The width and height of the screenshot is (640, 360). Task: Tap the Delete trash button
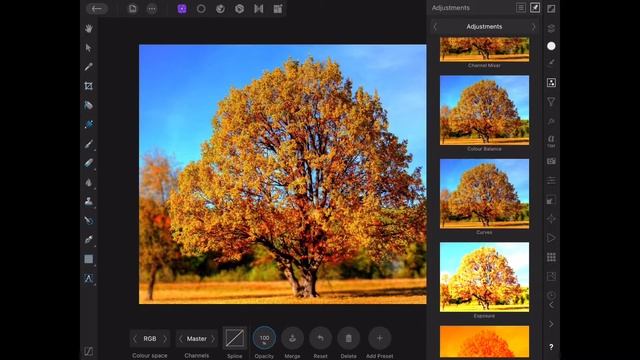click(349, 338)
